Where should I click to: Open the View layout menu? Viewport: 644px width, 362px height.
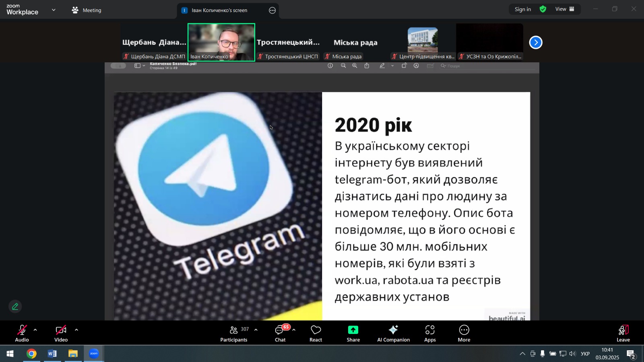[x=565, y=9]
